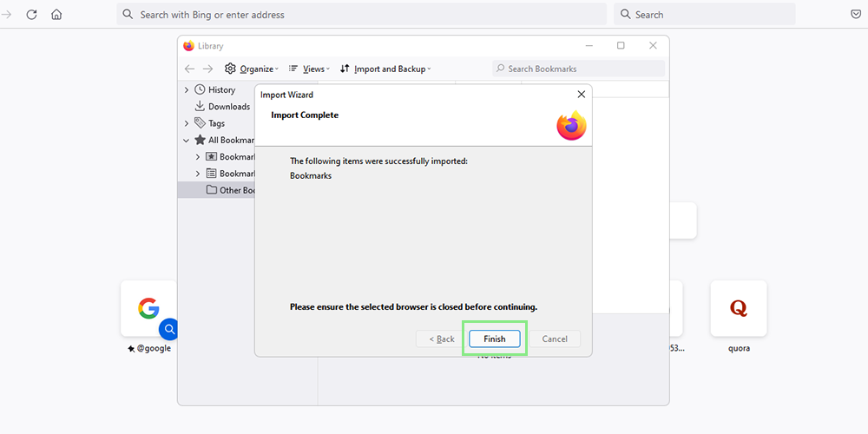Screen dimensions: 868x434
Task: Select All Bookmarks in the sidebar
Action: point(231,140)
